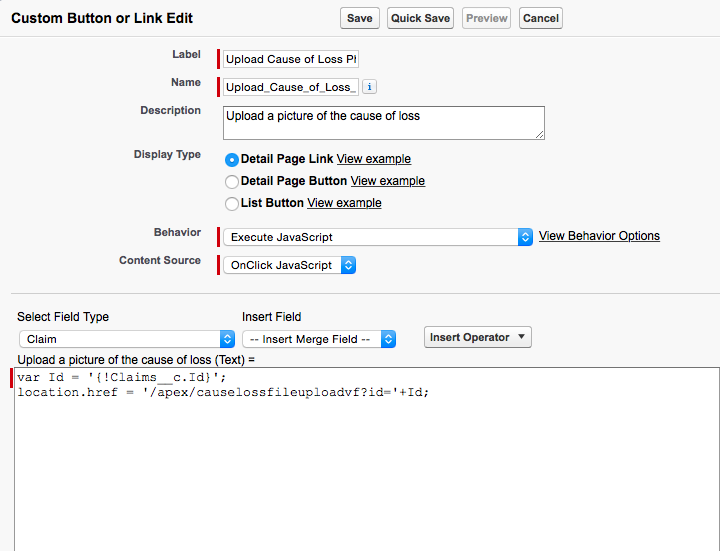Select Detail Page Button radio option
The width and height of the screenshot is (720, 551).
coord(232,181)
